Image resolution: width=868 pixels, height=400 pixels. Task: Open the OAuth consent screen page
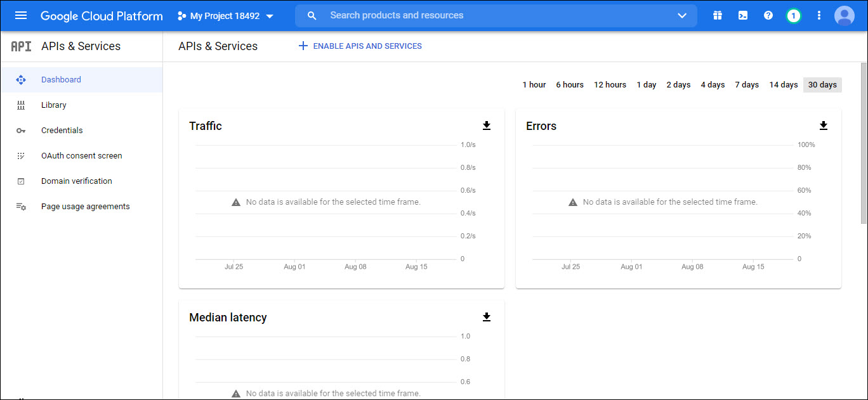coord(81,156)
